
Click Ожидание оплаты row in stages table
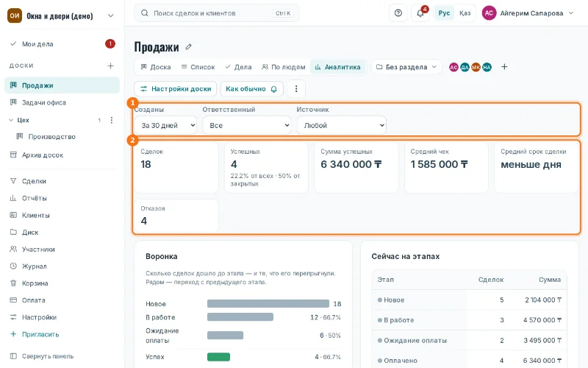point(469,341)
